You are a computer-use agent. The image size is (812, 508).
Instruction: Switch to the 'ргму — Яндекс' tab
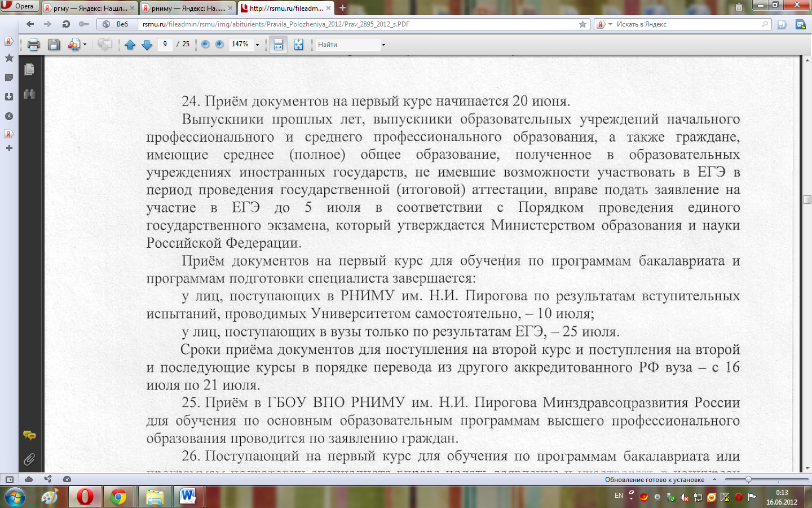pos(89,8)
